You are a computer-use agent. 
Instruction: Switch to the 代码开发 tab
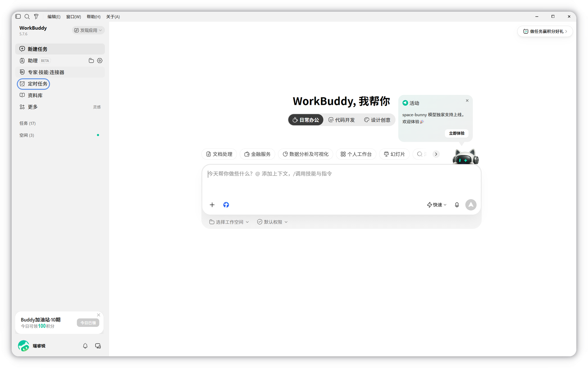tap(341, 120)
